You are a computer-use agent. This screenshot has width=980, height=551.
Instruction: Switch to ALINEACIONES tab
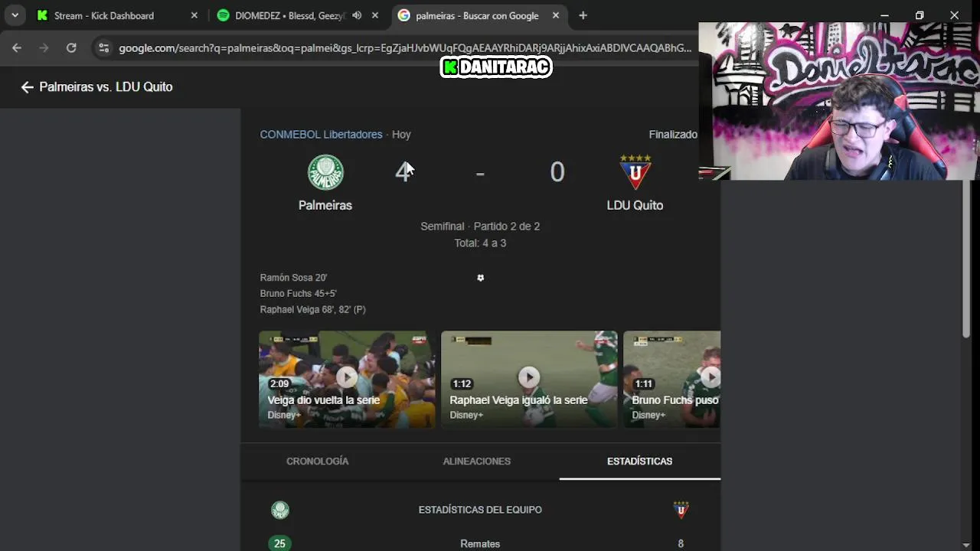[x=476, y=461]
